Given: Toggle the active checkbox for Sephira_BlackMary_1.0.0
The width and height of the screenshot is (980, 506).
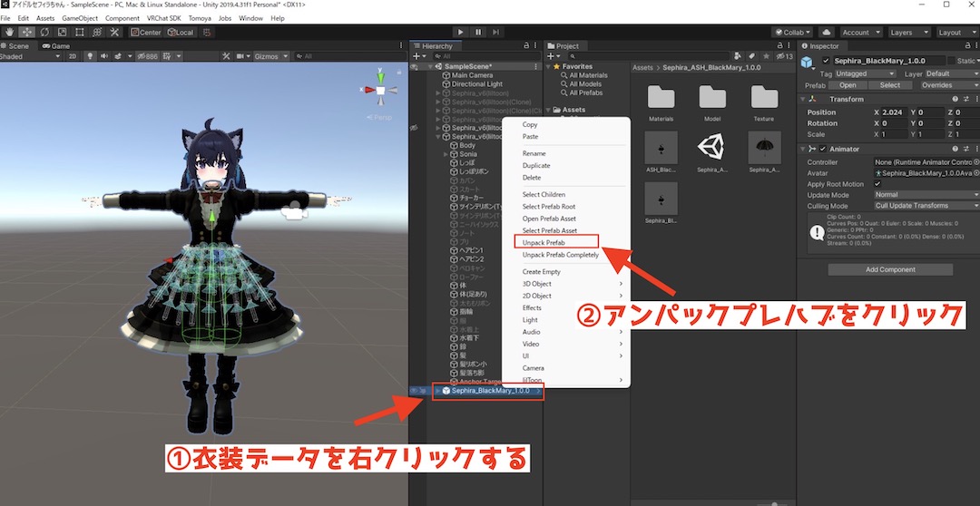Looking at the screenshot, I should click(827, 61).
